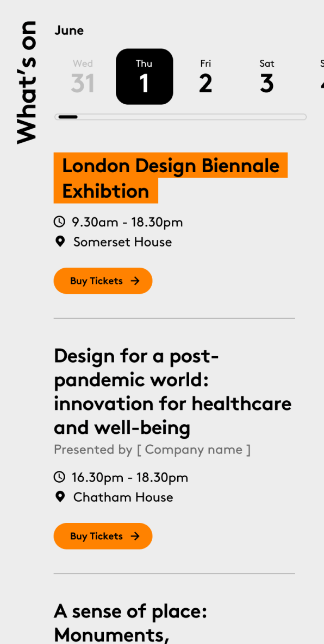Click the vertical What's on heading
Image resolution: width=324 pixels, height=644 pixels.
coord(27,82)
